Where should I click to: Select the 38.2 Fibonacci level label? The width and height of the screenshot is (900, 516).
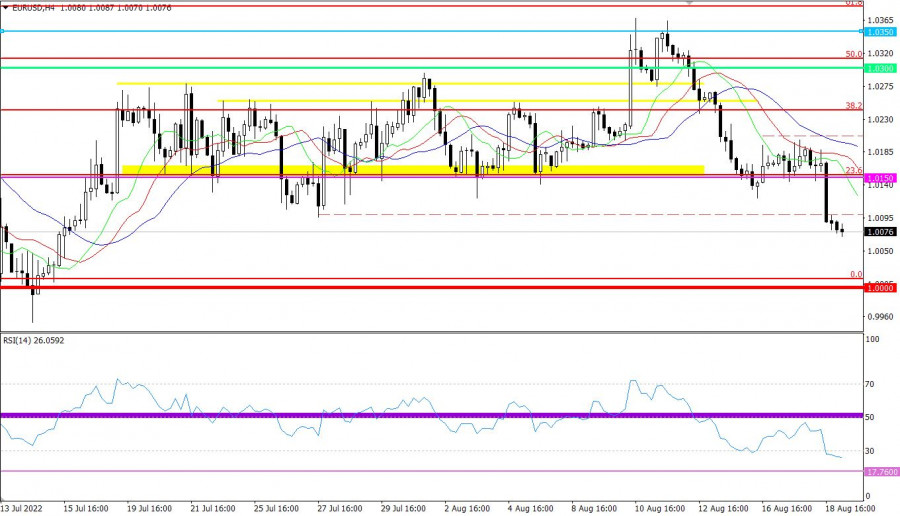[853, 105]
